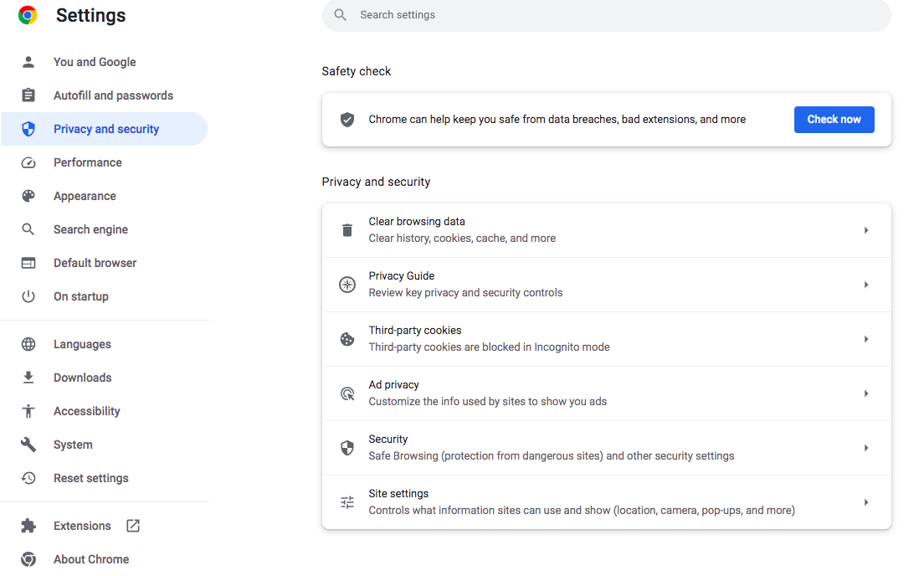Open Site settings via its right arrow

pos(865,502)
